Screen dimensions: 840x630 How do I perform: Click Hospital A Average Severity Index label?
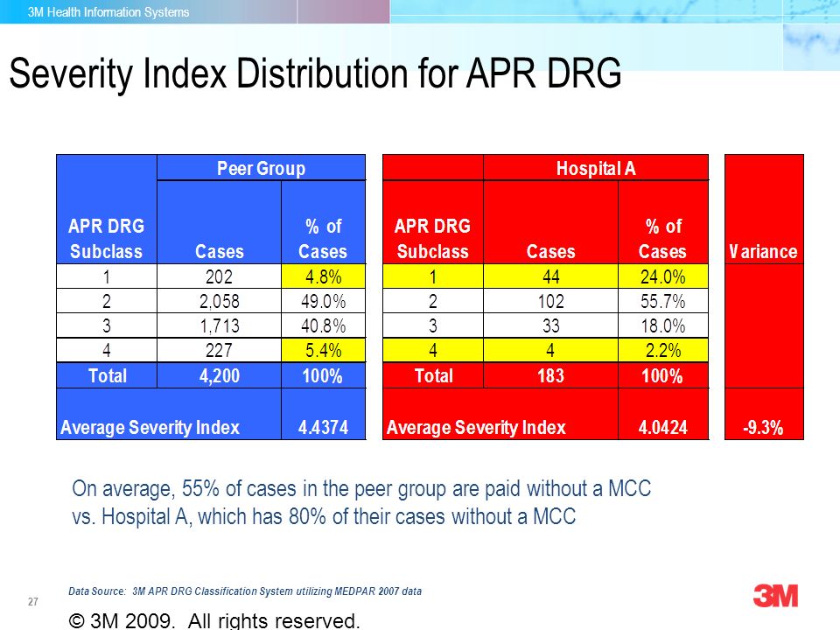[476, 428]
